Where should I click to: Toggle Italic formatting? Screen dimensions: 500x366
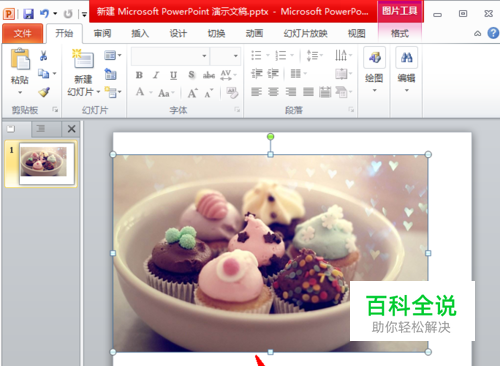[156, 75]
